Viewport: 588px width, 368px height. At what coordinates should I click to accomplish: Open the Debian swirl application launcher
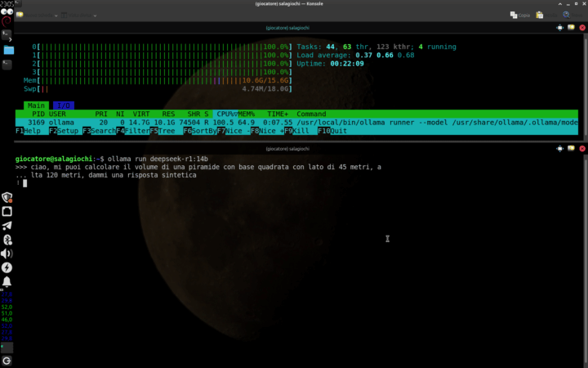click(7, 20)
